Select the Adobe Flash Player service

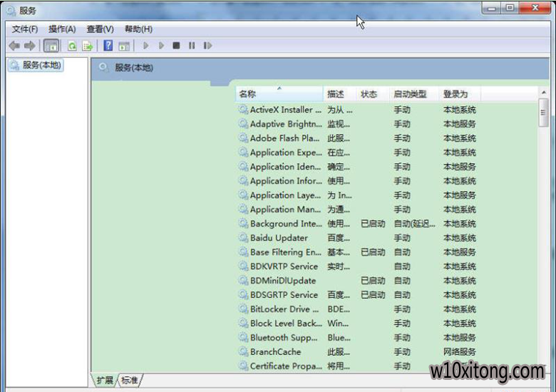(357, 138)
